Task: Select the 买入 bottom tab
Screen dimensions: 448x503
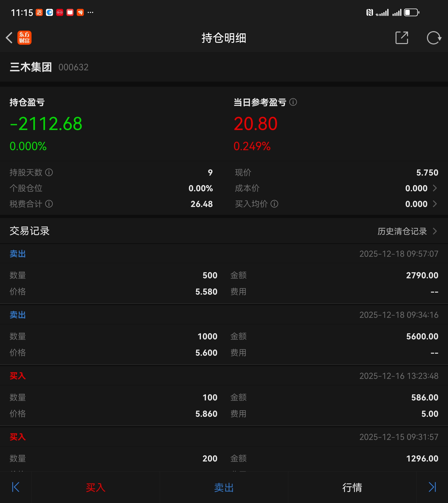Action: 95,487
